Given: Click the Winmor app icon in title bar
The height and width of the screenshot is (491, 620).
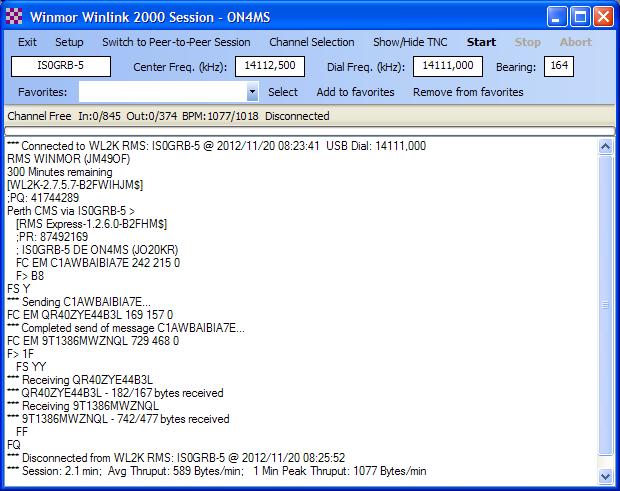Looking at the screenshot, I should click(x=14, y=16).
